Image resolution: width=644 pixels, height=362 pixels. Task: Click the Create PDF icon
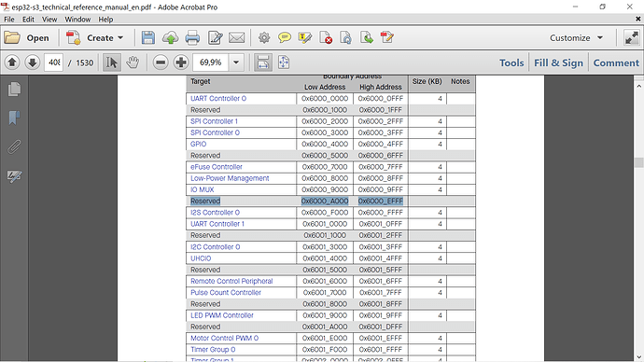[74, 37]
